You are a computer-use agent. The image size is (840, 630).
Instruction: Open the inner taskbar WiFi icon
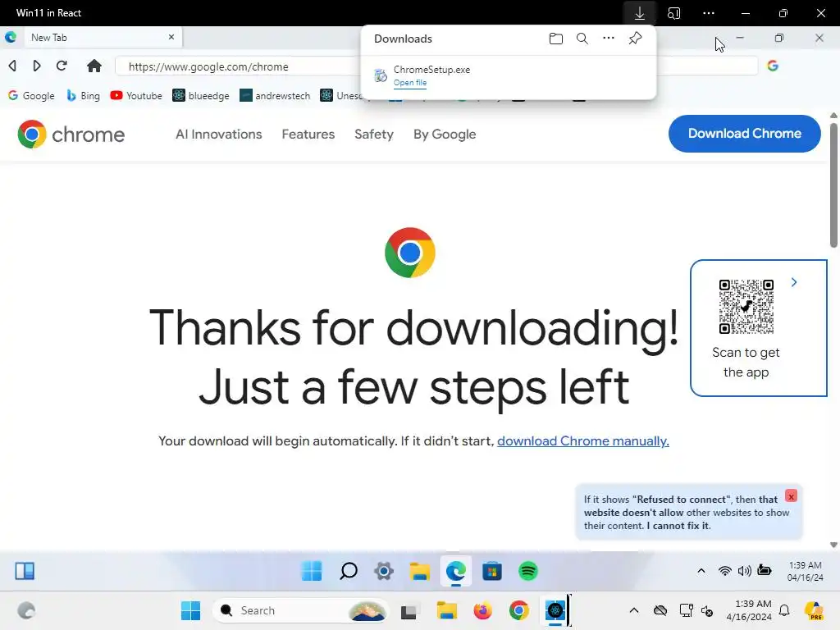[724, 571]
